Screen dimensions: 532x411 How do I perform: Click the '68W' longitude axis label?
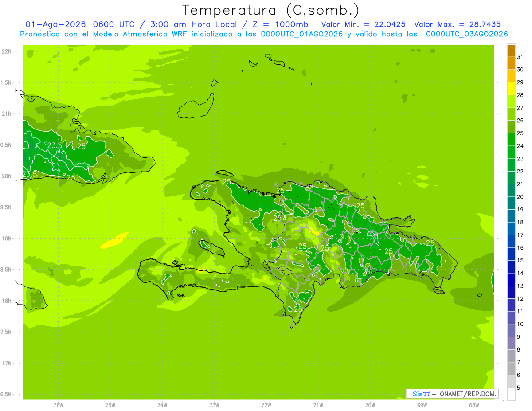click(x=473, y=405)
